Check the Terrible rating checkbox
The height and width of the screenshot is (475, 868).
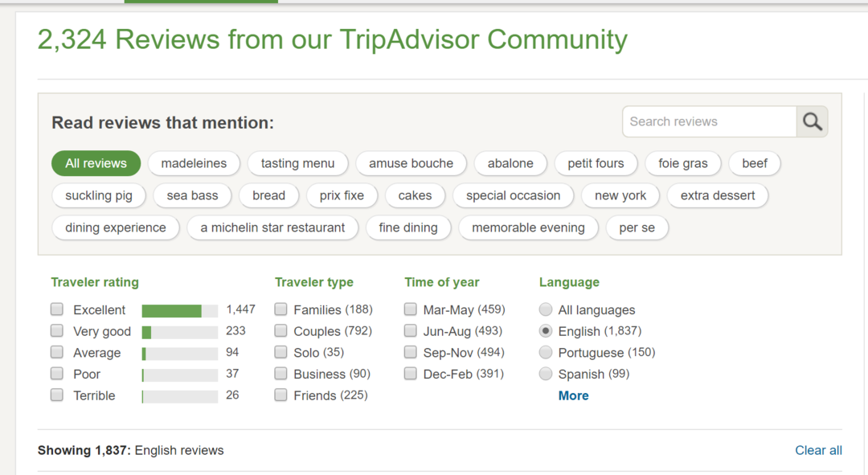click(57, 395)
